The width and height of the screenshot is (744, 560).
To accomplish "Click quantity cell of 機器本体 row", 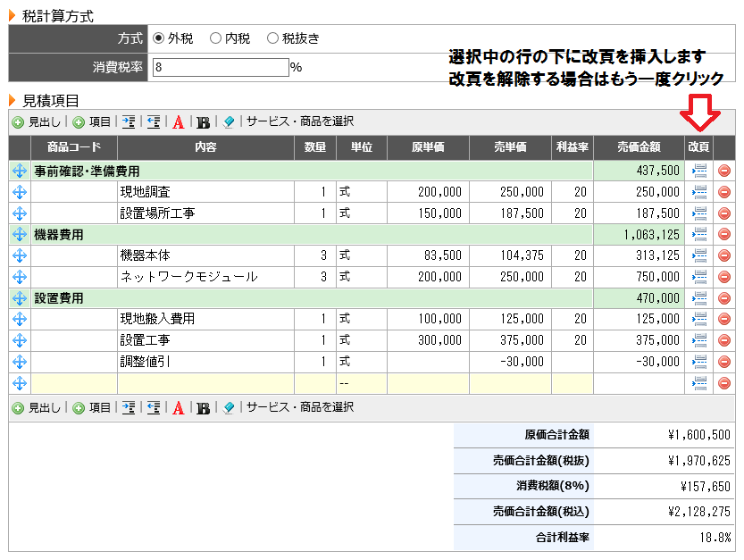I will 315,255.
